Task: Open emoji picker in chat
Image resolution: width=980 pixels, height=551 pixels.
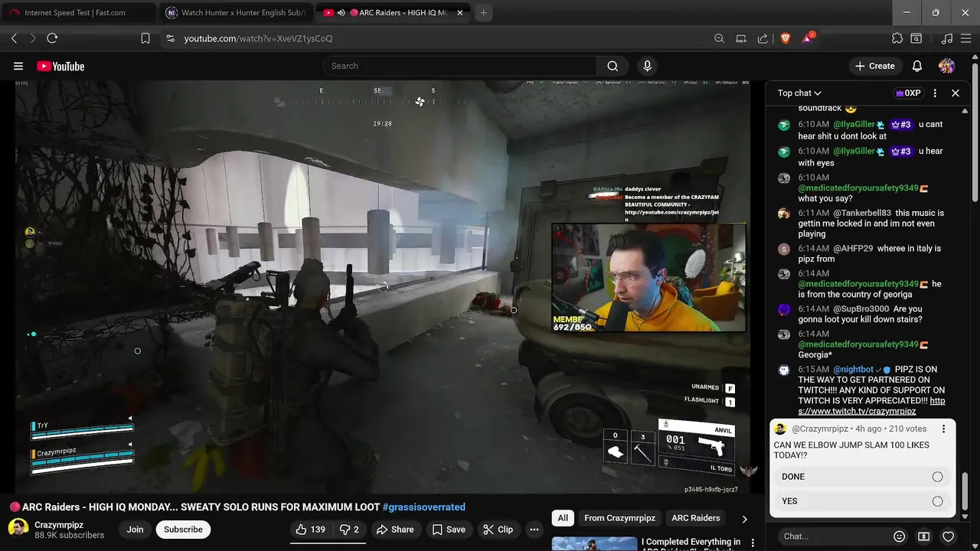Action: pos(900,536)
